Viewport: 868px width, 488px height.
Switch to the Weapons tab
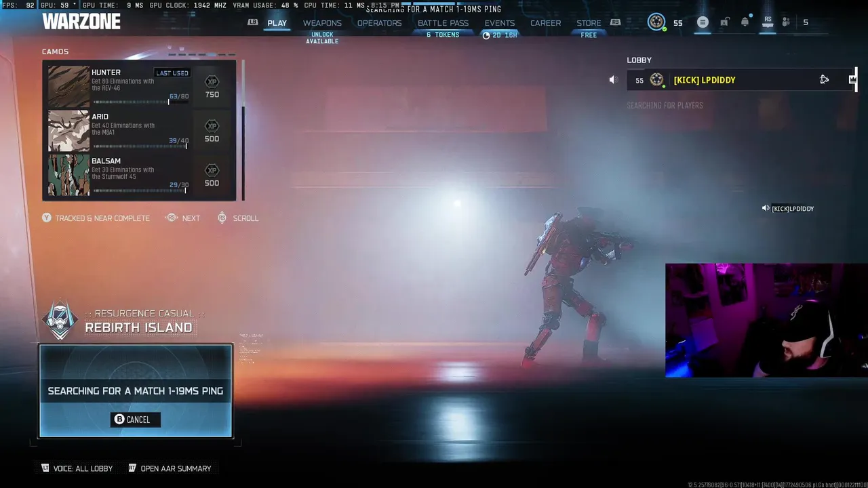click(322, 22)
